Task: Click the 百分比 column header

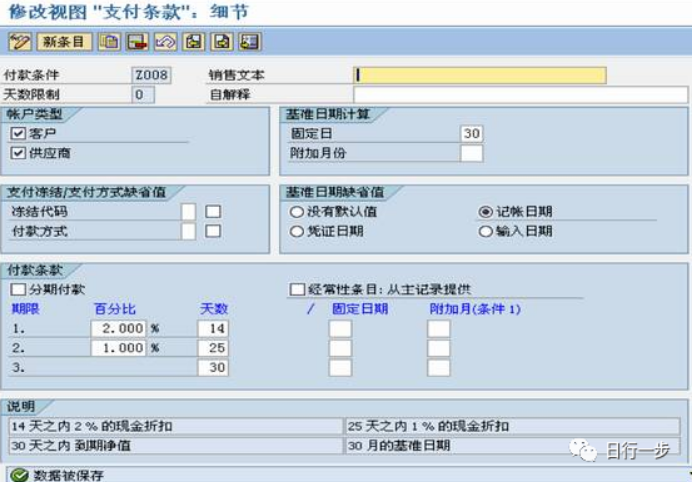Action: pyautogui.click(x=115, y=309)
